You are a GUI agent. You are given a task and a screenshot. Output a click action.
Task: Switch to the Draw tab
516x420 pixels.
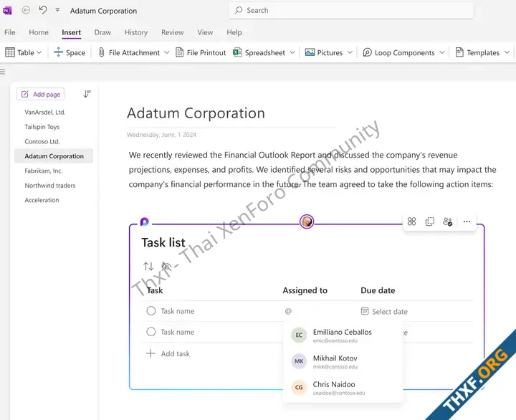point(102,32)
